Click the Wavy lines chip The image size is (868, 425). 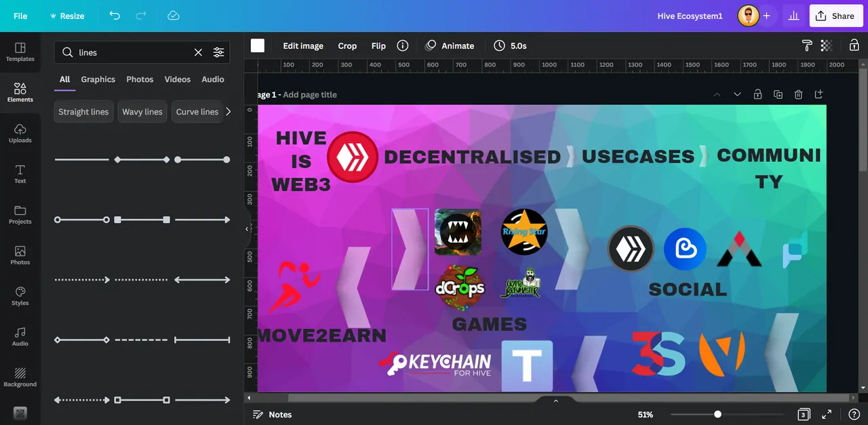(142, 112)
